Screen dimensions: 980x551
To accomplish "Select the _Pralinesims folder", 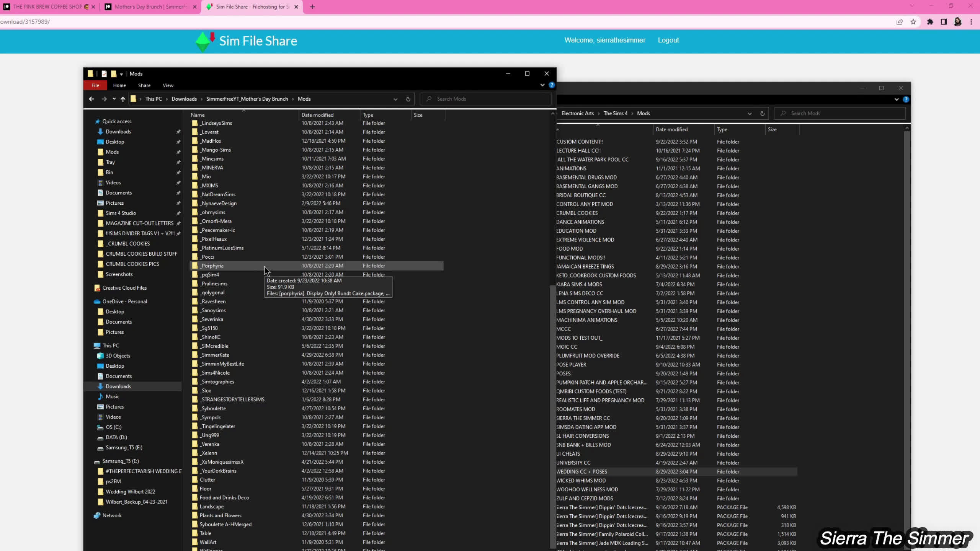I will coord(214,284).
